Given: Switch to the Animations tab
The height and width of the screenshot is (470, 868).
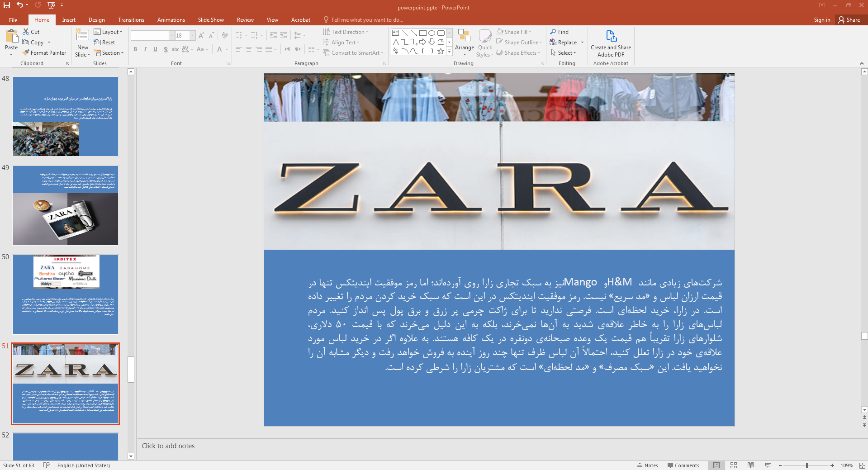Looking at the screenshot, I should (171, 20).
